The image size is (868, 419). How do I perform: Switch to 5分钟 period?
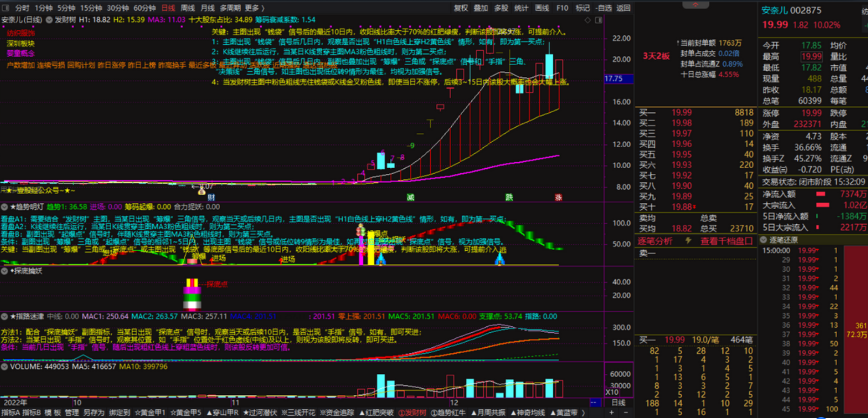66,8
